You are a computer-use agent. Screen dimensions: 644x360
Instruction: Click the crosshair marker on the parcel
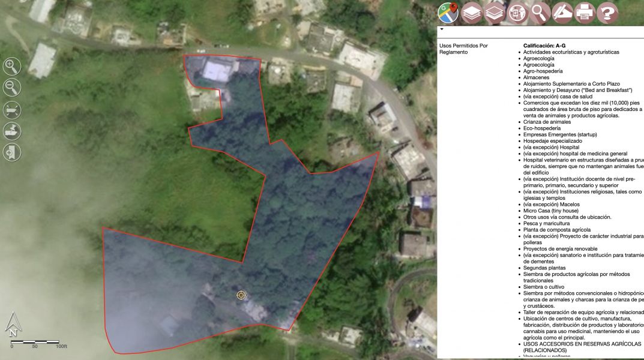click(241, 295)
